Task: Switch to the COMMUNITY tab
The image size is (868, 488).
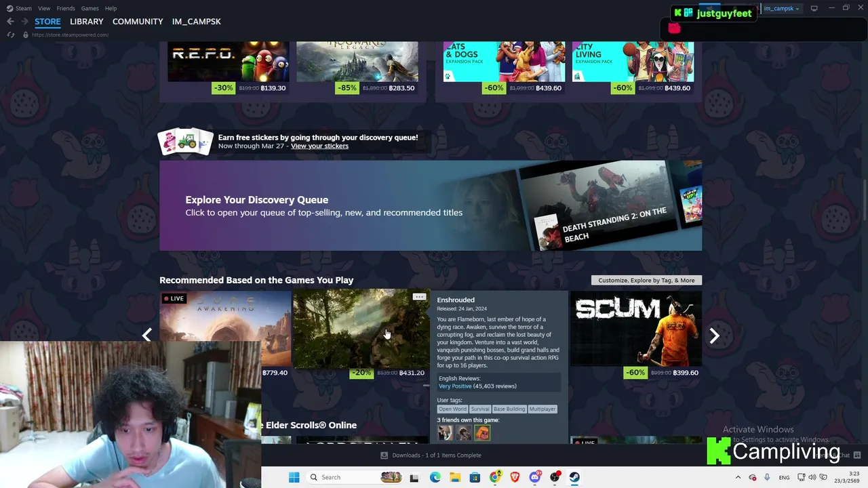Action: click(x=138, y=22)
